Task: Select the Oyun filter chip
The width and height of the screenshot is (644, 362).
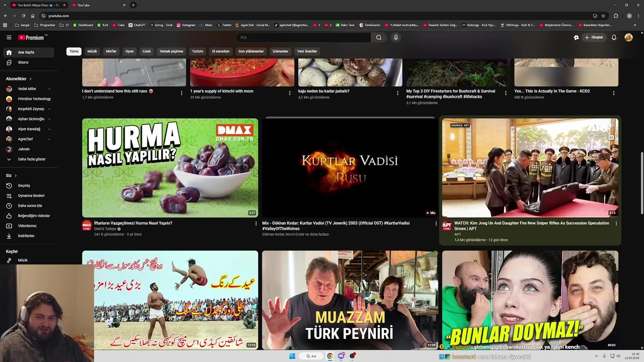Action: coord(129,51)
